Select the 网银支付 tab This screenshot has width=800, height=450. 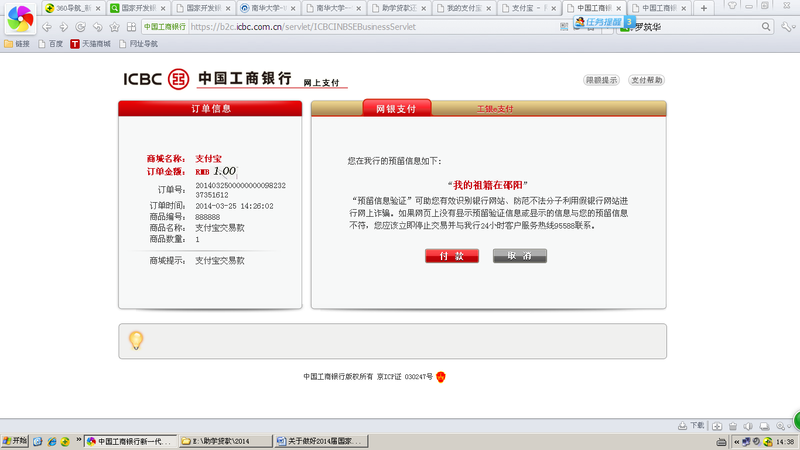click(x=396, y=108)
